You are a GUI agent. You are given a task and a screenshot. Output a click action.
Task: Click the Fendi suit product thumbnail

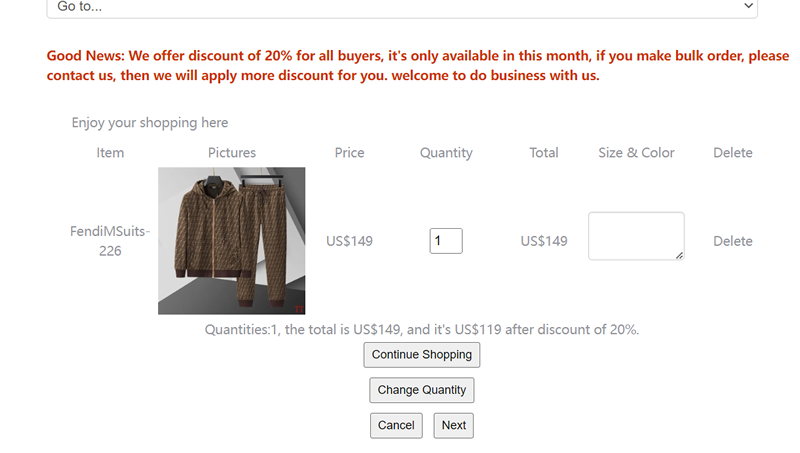click(x=231, y=240)
